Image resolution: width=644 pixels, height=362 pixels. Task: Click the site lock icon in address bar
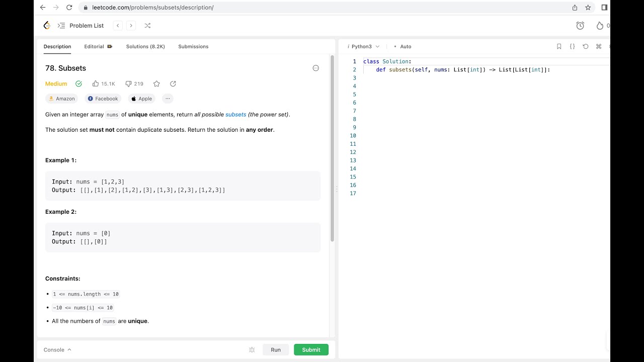click(85, 8)
